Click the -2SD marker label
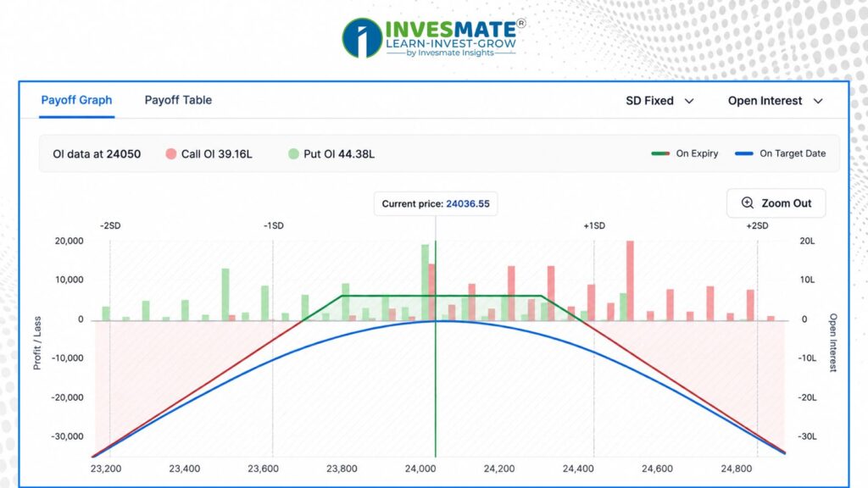This screenshot has height=488, width=868. (x=110, y=225)
